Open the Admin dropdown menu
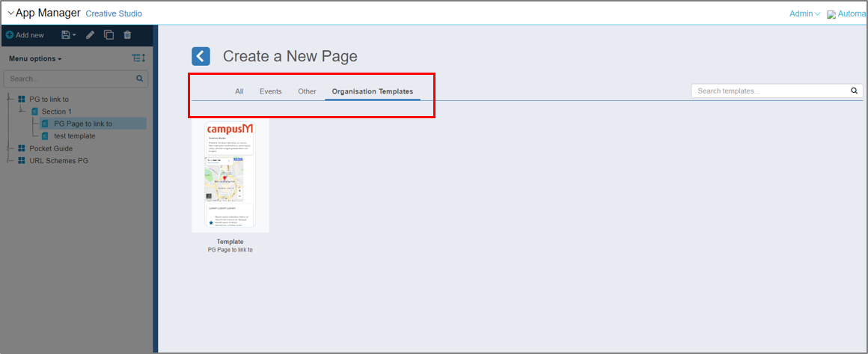Viewport: 868px width, 354px height. [x=804, y=14]
